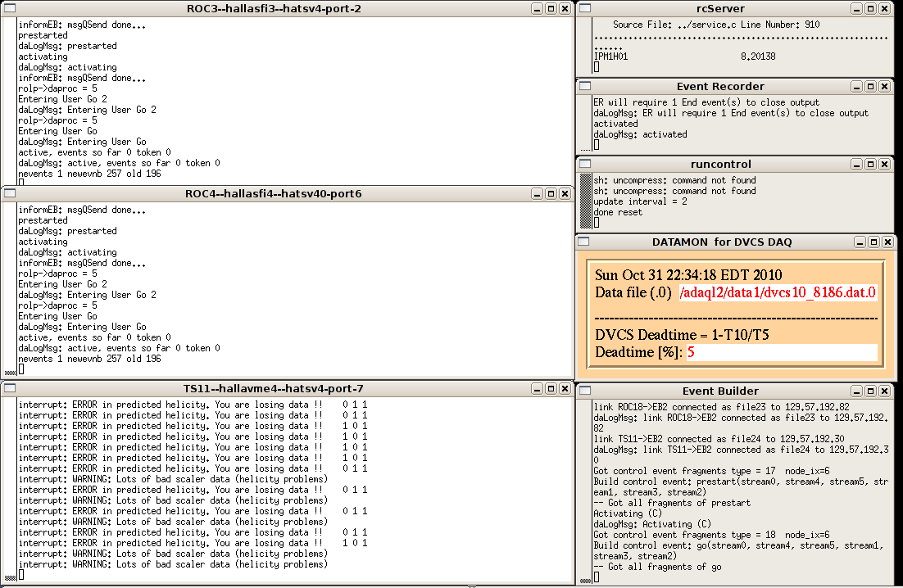Open the DATAMON window menu icon
903x588 pixels.
tap(584, 241)
